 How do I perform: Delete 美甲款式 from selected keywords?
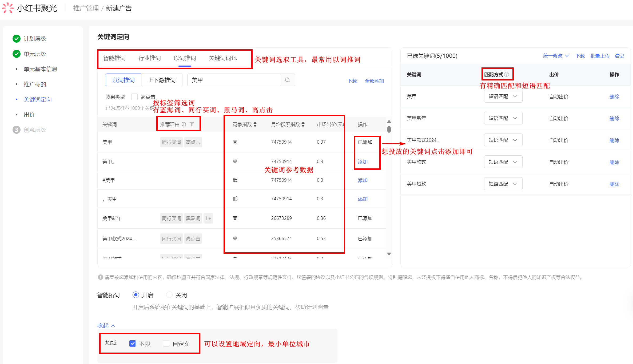[x=614, y=162]
